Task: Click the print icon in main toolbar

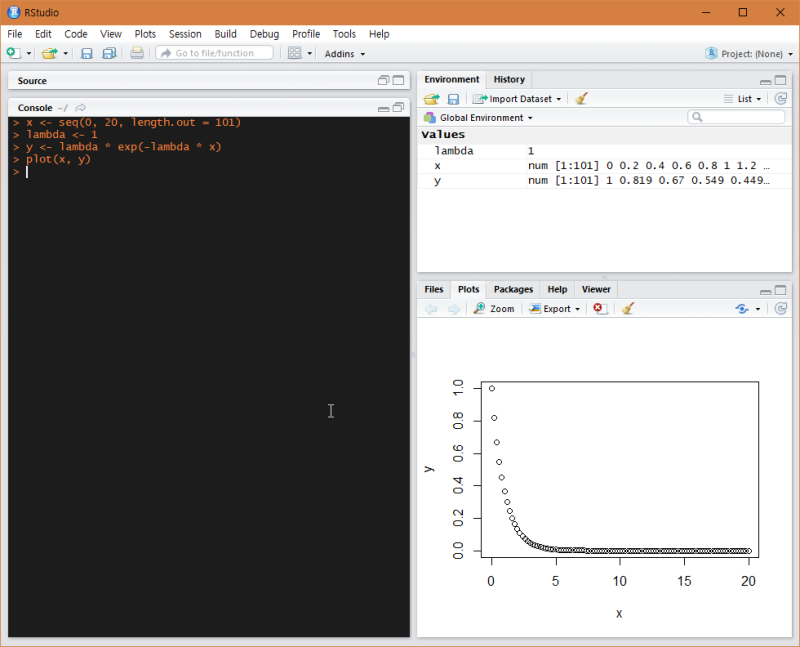Action: [x=137, y=53]
